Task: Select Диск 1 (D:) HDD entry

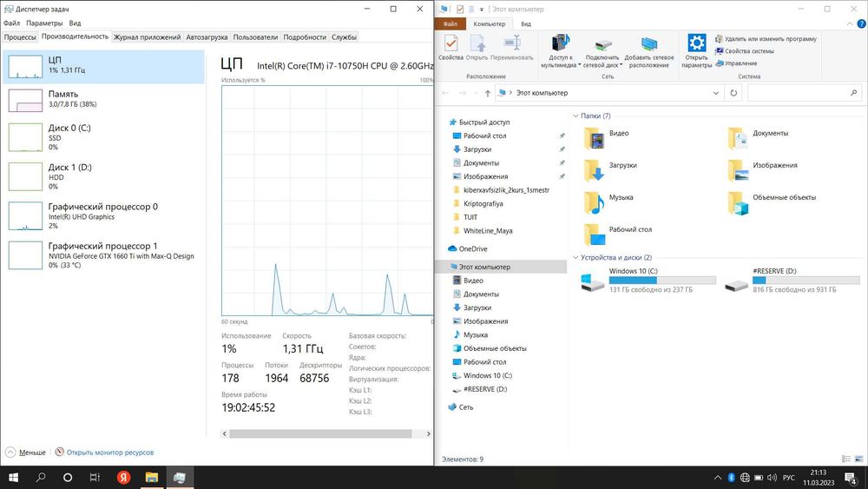Action: pyautogui.click(x=103, y=176)
